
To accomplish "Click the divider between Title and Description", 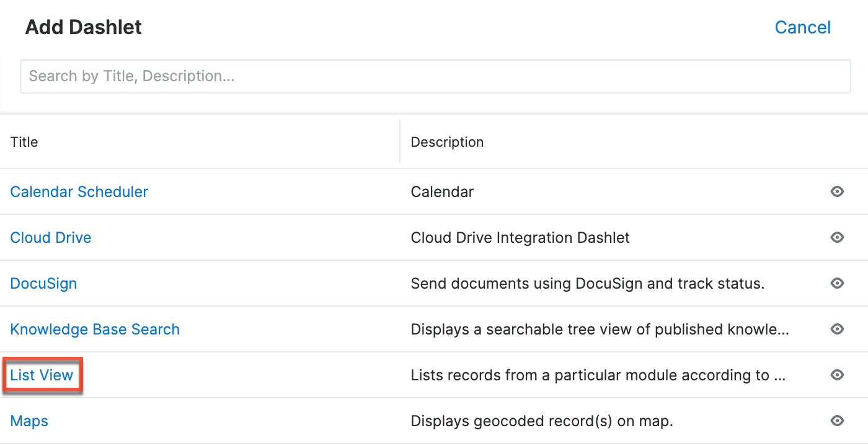I will 400,142.
